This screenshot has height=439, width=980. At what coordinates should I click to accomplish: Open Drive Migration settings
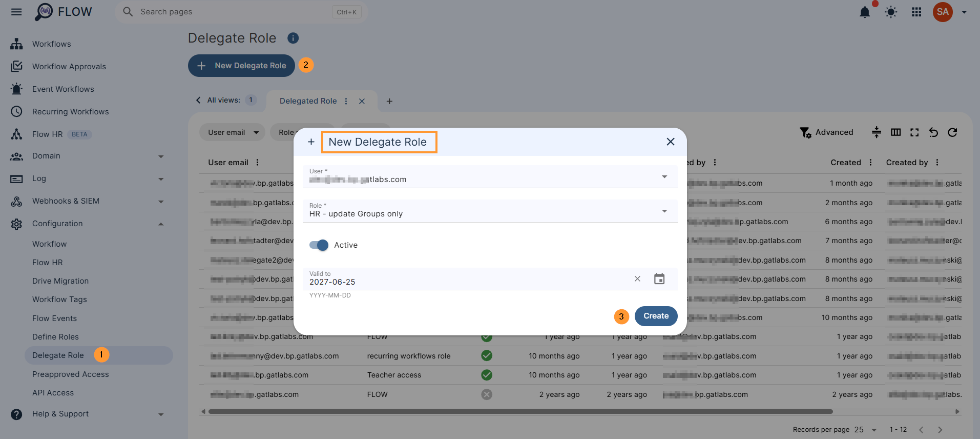click(x=60, y=281)
